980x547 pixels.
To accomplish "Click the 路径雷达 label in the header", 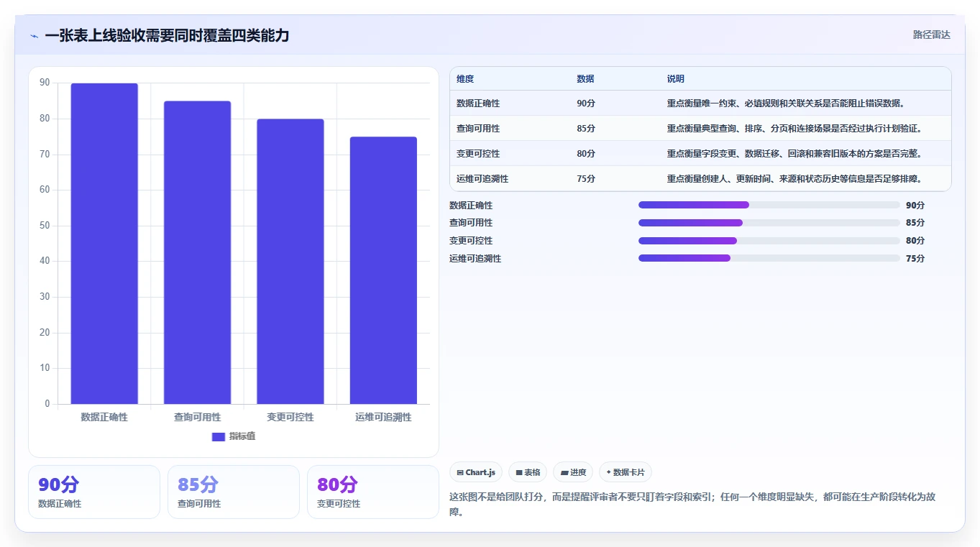I will [x=932, y=35].
